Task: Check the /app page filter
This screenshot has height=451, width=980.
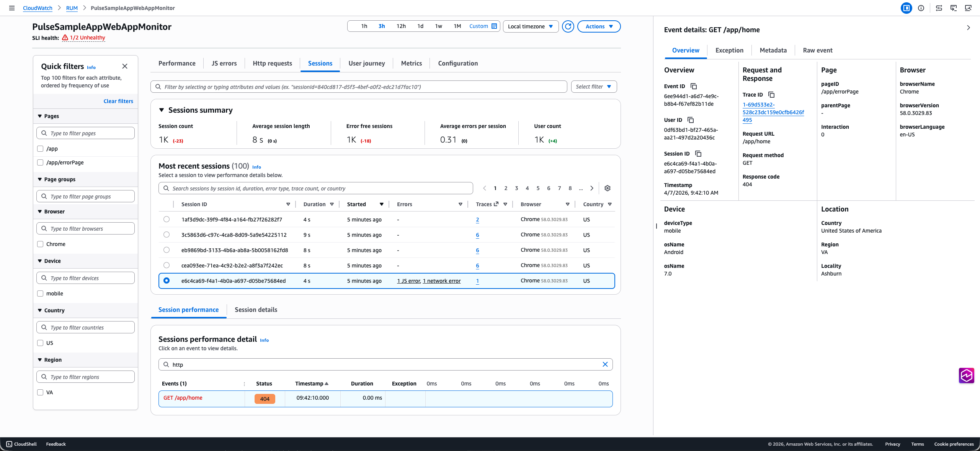Action: pyautogui.click(x=40, y=149)
